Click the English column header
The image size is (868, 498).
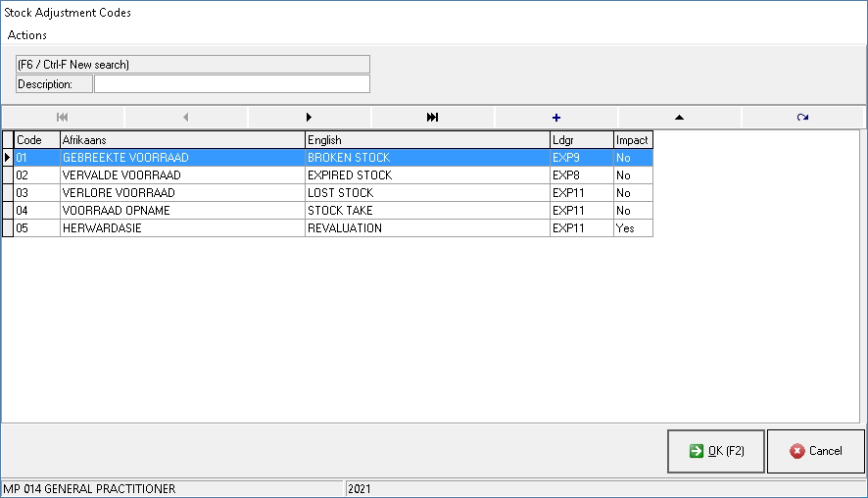pos(427,140)
